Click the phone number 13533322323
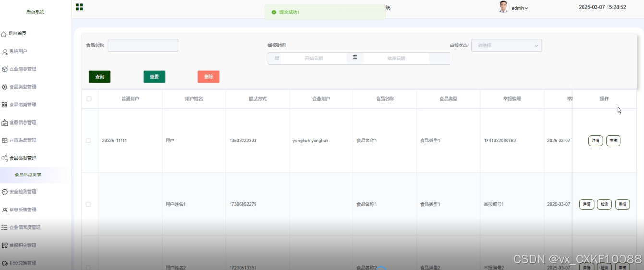644x270 pixels. pyautogui.click(x=243, y=141)
